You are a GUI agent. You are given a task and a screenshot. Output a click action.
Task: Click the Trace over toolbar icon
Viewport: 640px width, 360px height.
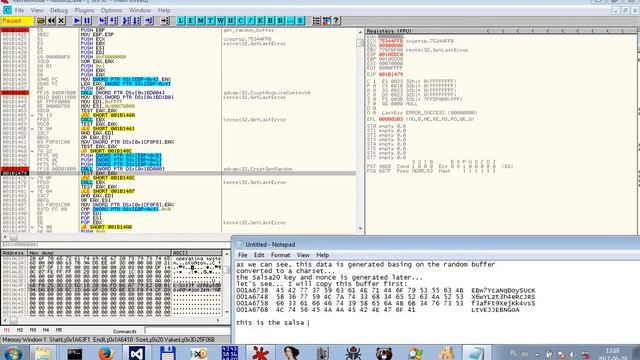pos(137,20)
